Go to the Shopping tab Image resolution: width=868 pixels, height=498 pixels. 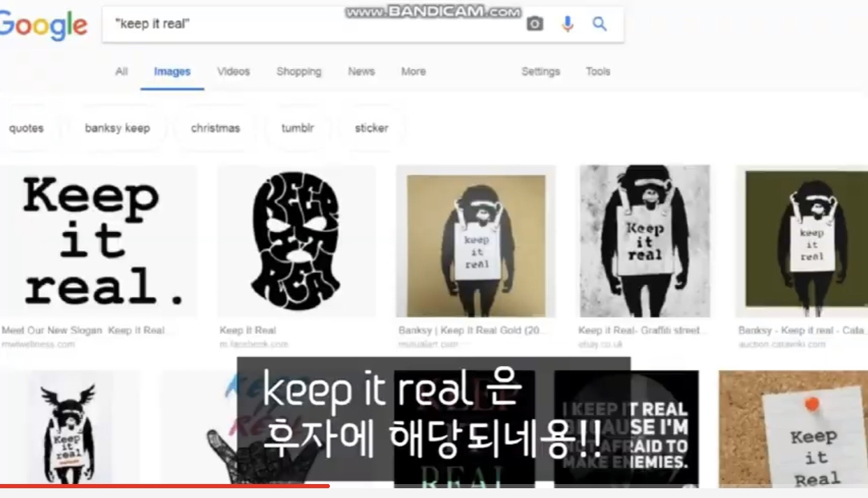click(x=299, y=71)
